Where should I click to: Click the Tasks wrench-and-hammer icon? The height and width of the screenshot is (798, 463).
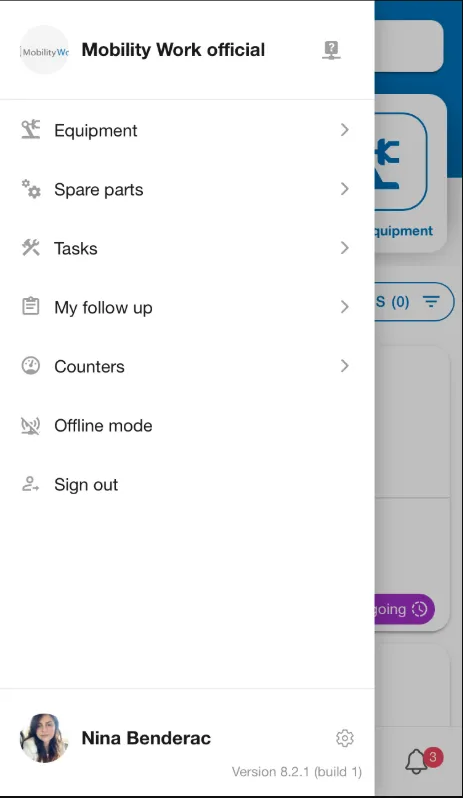click(x=31, y=248)
